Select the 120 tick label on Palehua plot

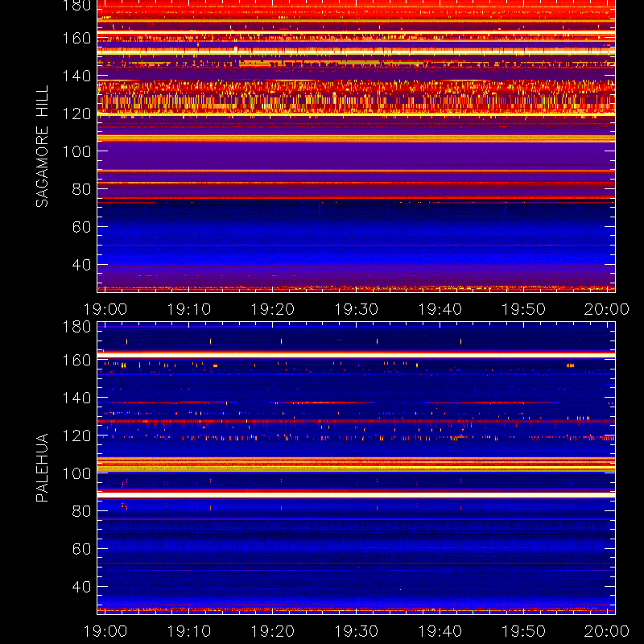tap(76, 436)
